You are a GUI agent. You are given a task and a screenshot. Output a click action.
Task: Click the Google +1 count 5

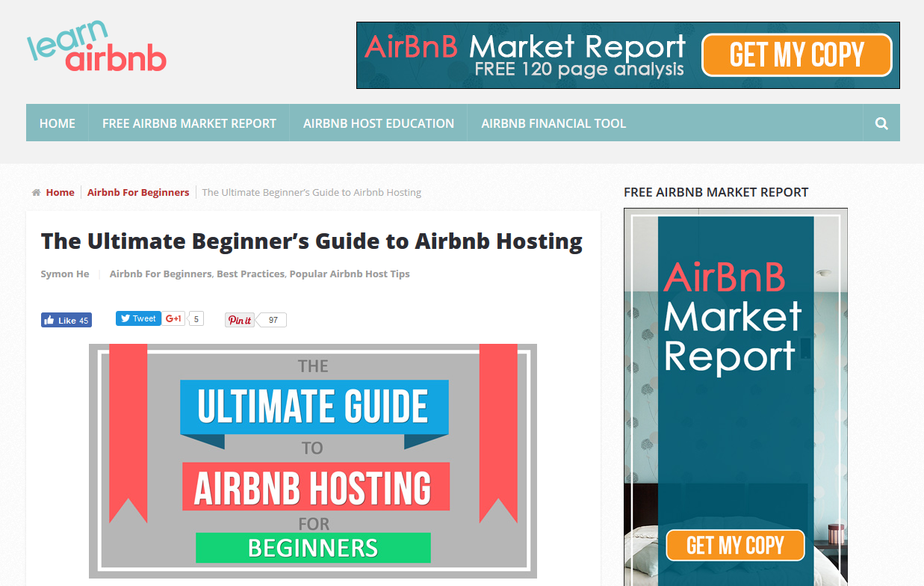pyautogui.click(x=196, y=318)
